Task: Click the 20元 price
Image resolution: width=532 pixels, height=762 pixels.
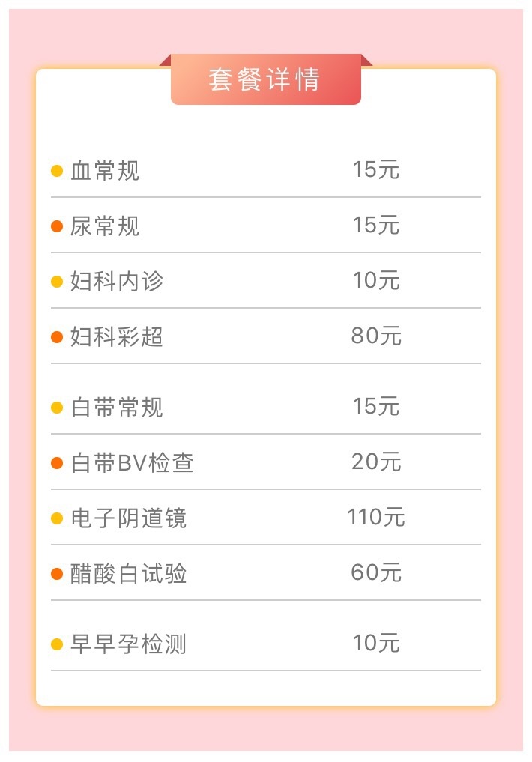Action: click(377, 462)
